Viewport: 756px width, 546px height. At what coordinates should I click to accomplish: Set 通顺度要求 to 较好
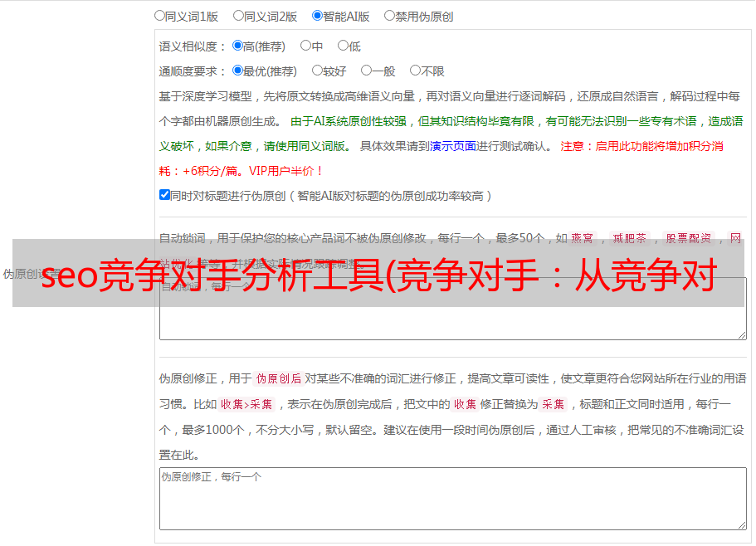pos(317,71)
